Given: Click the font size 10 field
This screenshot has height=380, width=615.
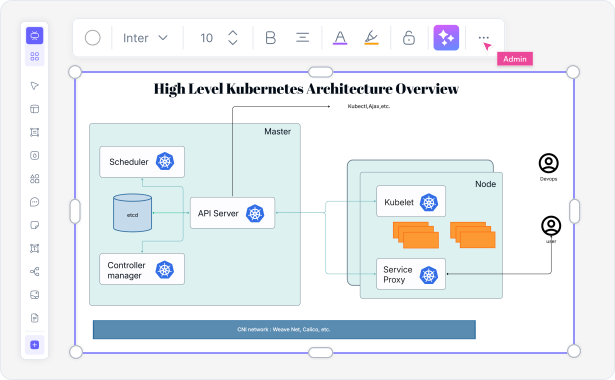Looking at the screenshot, I should click(206, 38).
